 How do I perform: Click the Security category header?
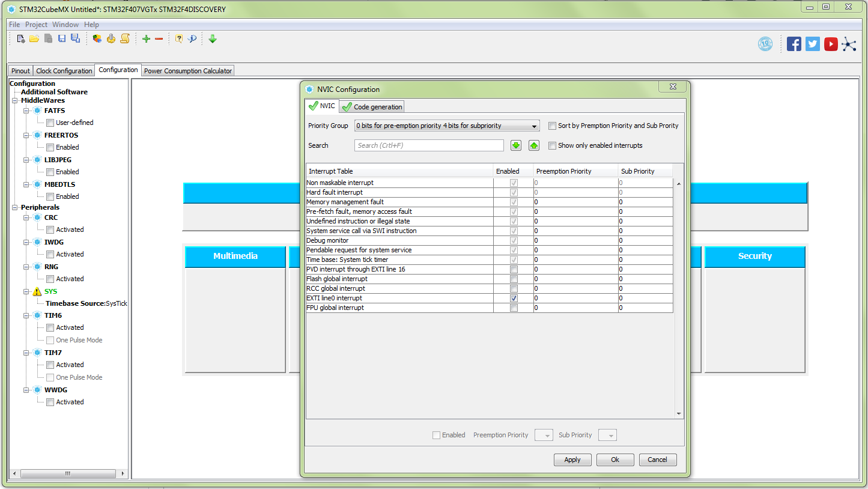754,257
